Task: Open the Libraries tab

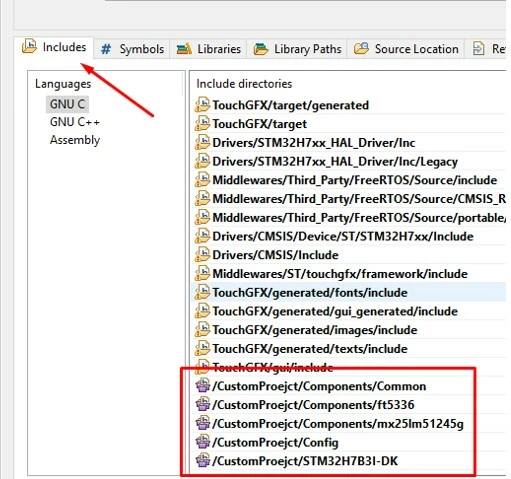Action: point(208,49)
